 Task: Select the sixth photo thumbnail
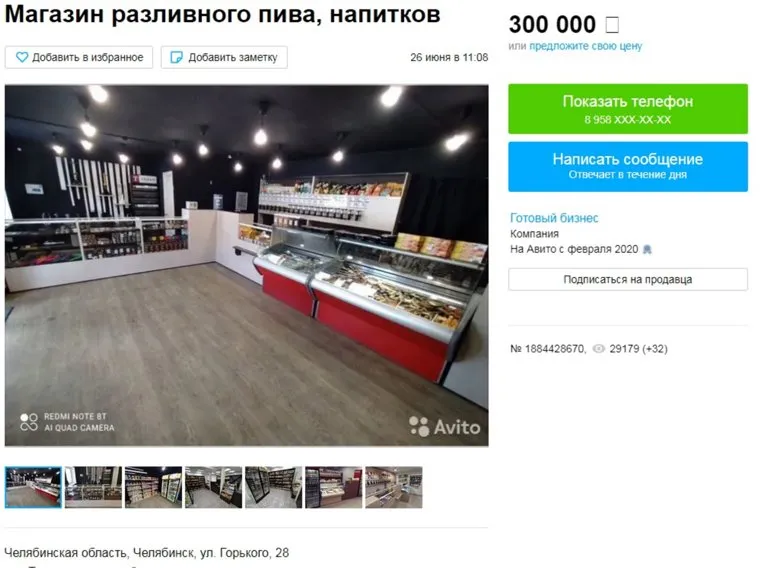click(x=333, y=487)
